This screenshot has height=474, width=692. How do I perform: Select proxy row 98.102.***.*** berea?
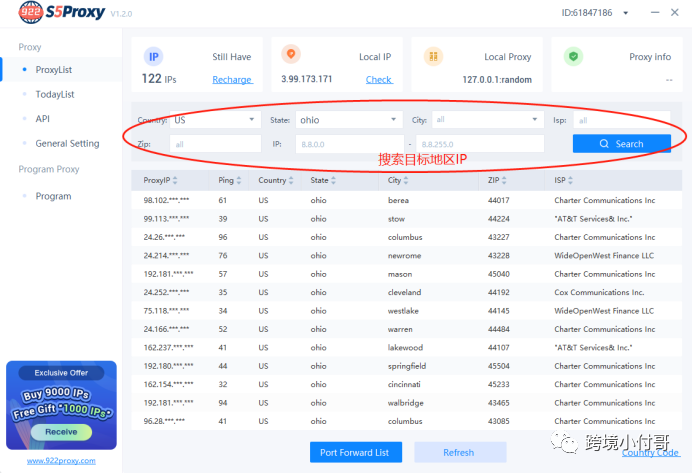pyautogui.click(x=406, y=200)
